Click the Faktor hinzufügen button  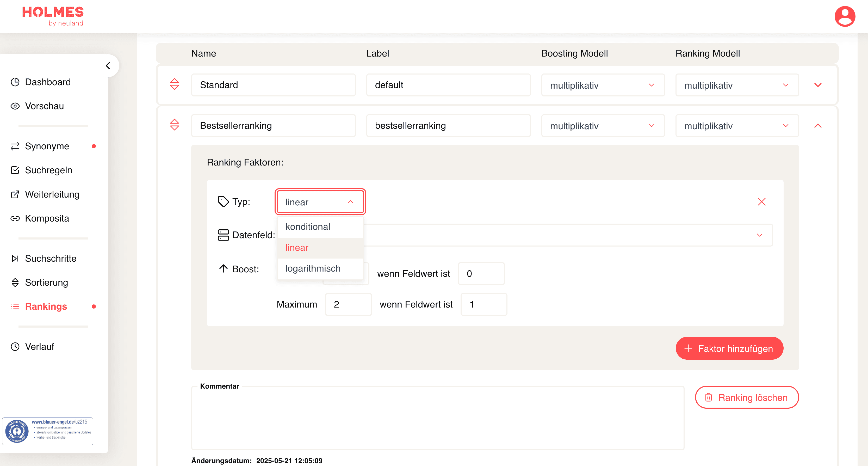pos(729,348)
